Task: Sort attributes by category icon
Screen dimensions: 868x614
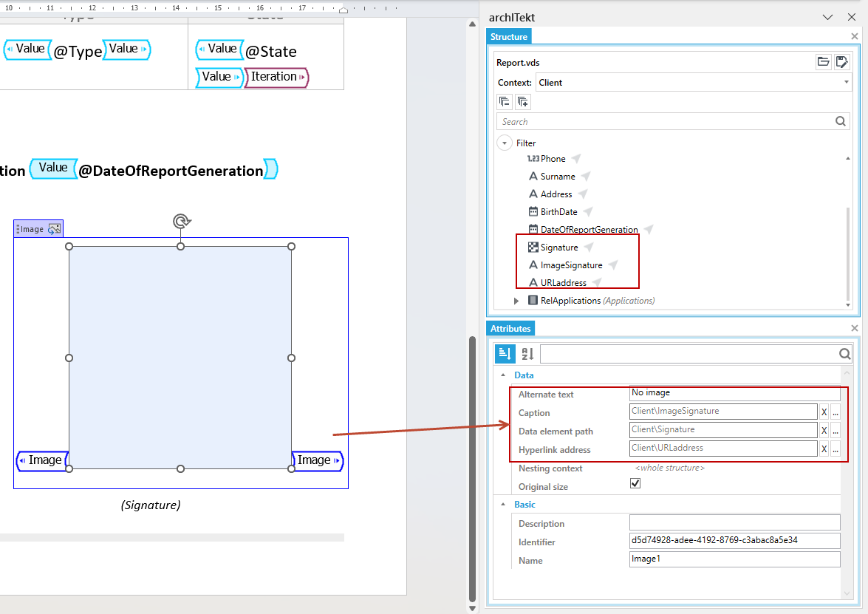Action: coord(505,353)
